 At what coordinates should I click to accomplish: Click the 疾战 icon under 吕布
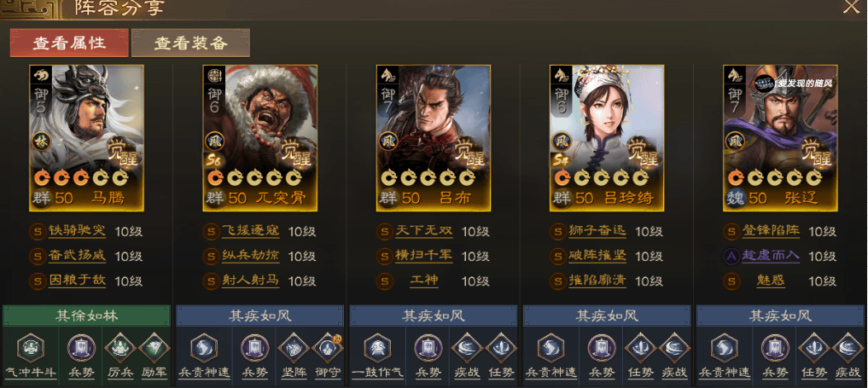point(467,348)
